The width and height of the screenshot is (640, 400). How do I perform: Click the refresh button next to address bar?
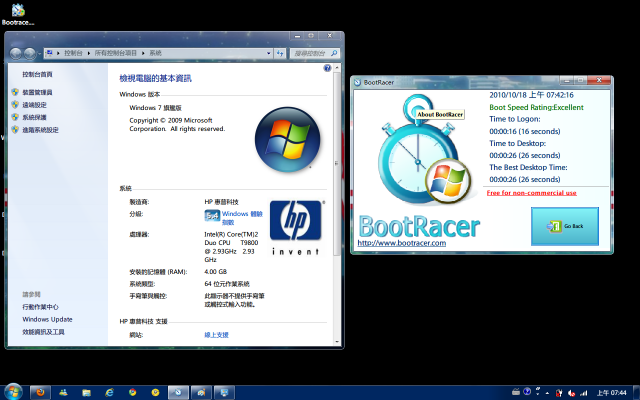280,53
